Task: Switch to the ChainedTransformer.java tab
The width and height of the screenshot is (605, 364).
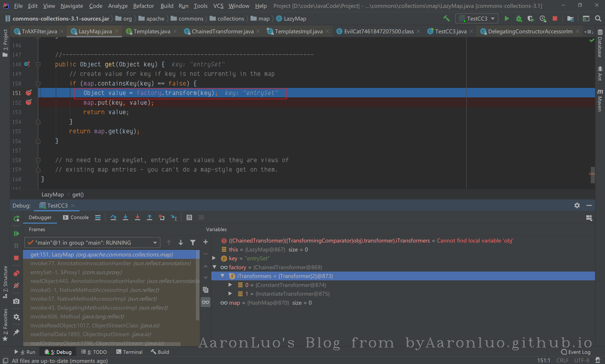Action: (x=222, y=31)
